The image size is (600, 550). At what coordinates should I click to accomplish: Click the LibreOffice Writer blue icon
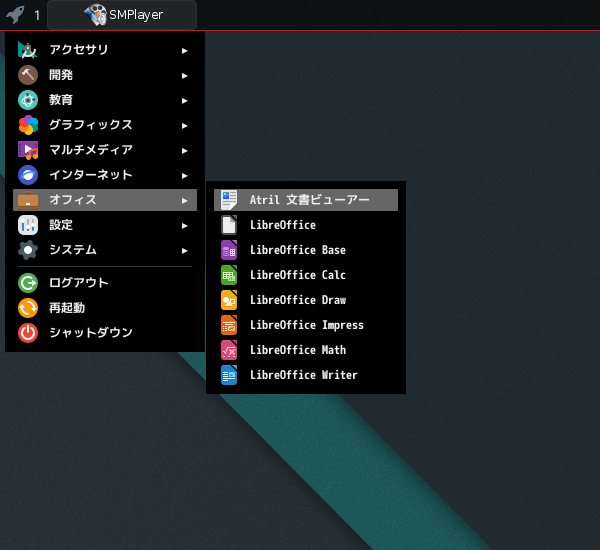(x=229, y=375)
